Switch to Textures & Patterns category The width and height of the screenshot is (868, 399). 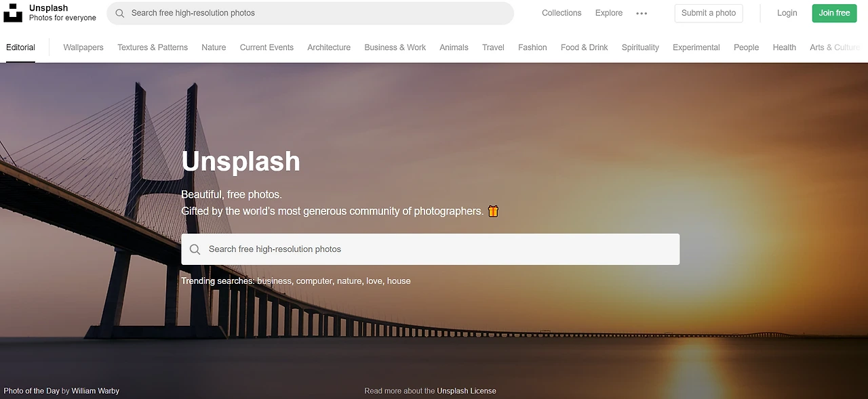[153, 47]
